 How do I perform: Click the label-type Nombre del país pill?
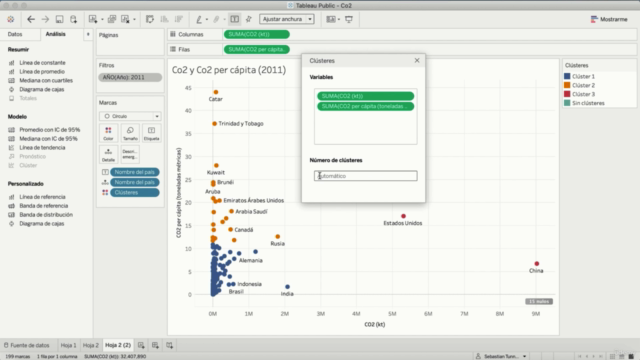pyautogui.click(x=135, y=172)
